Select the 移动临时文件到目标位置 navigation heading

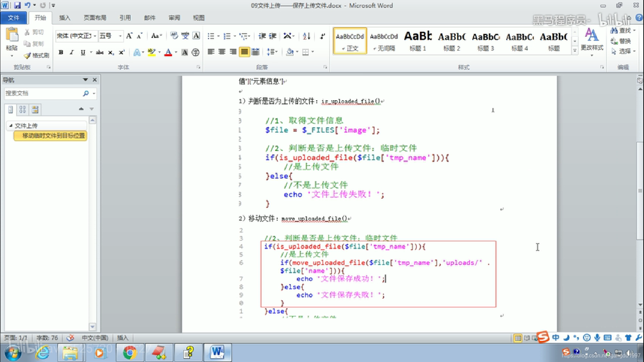click(53, 136)
